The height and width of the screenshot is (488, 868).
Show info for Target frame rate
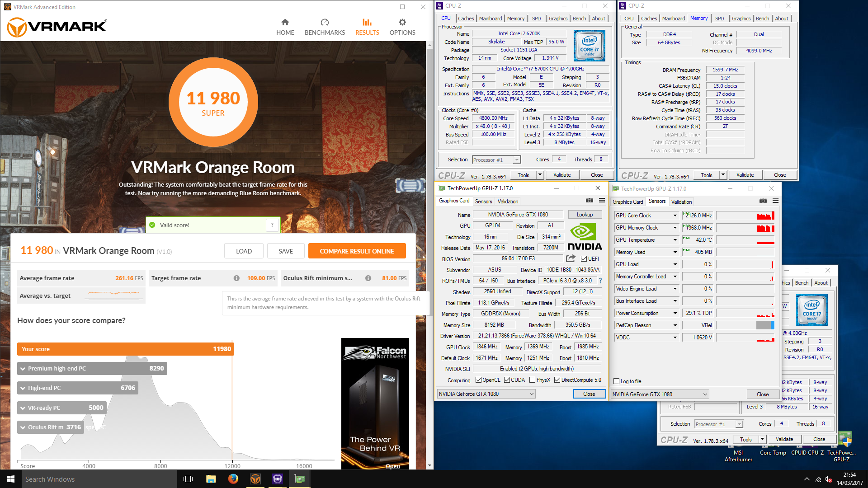236,278
